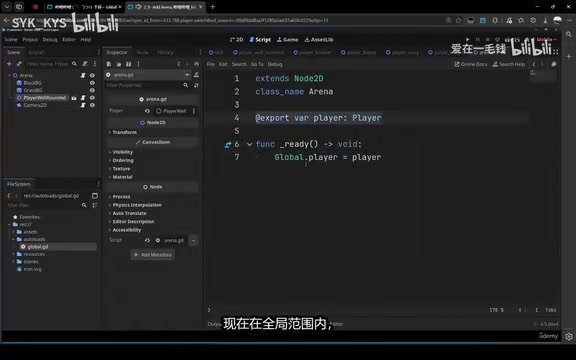The image size is (576, 360).
Task: Select the Camera2D node
Action: tap(35, 105)
